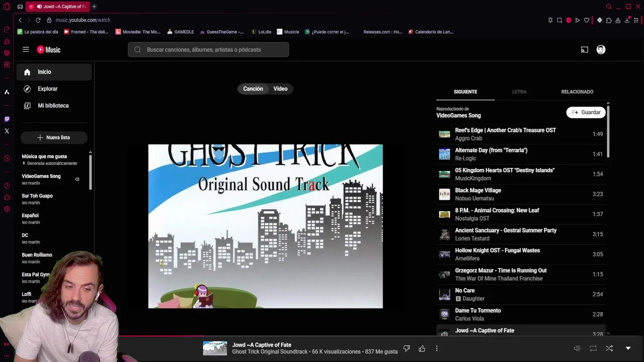Click the YouTube Music logo
This screenshot has width=644, height=362.
49,50
